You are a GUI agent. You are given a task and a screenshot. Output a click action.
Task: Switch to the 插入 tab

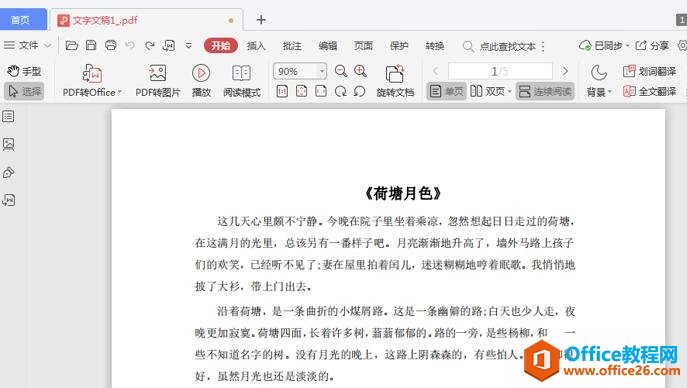tap(256, 46)
